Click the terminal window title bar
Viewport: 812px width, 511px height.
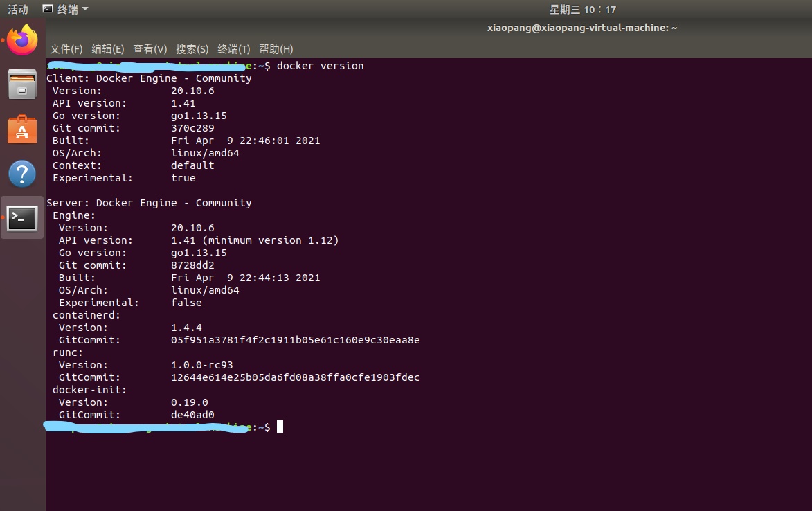coord(582,28)
